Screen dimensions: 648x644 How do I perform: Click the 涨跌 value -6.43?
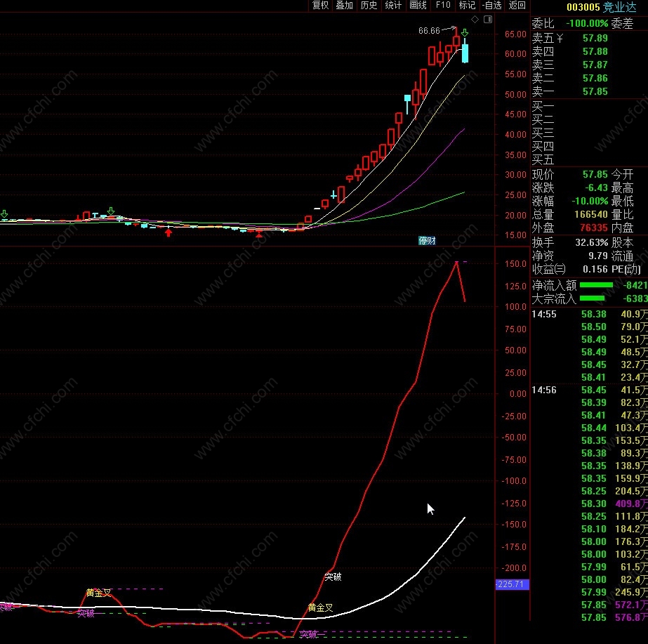[596, 188]
